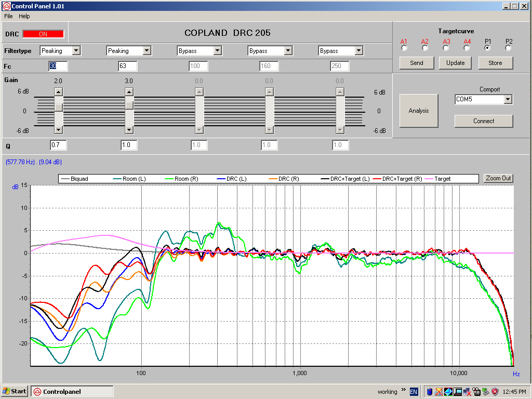The image size is (532, 399).
Task: Click the Fc field showing 63
Action: (128, 66)
